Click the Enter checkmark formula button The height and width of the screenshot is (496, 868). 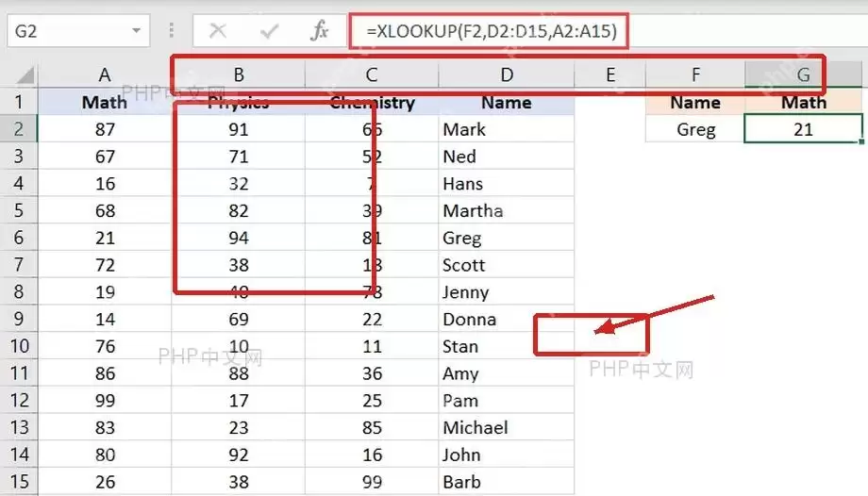tap(269, 31)
